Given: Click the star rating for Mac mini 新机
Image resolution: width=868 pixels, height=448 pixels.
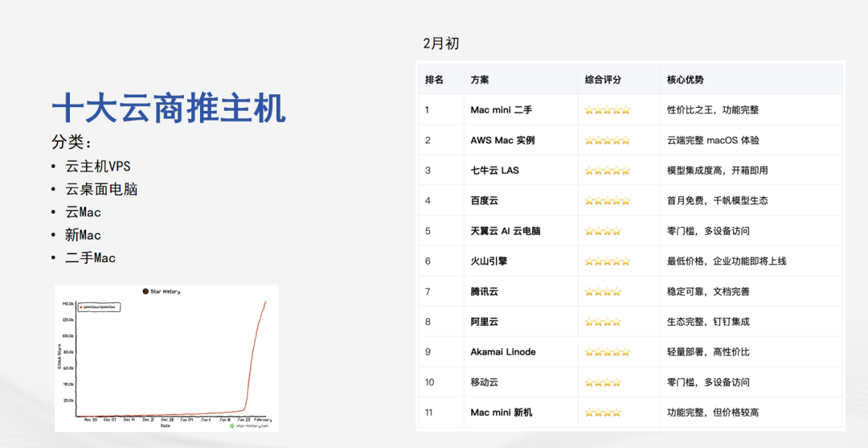Looking at the screenshot, I should 603,413.
